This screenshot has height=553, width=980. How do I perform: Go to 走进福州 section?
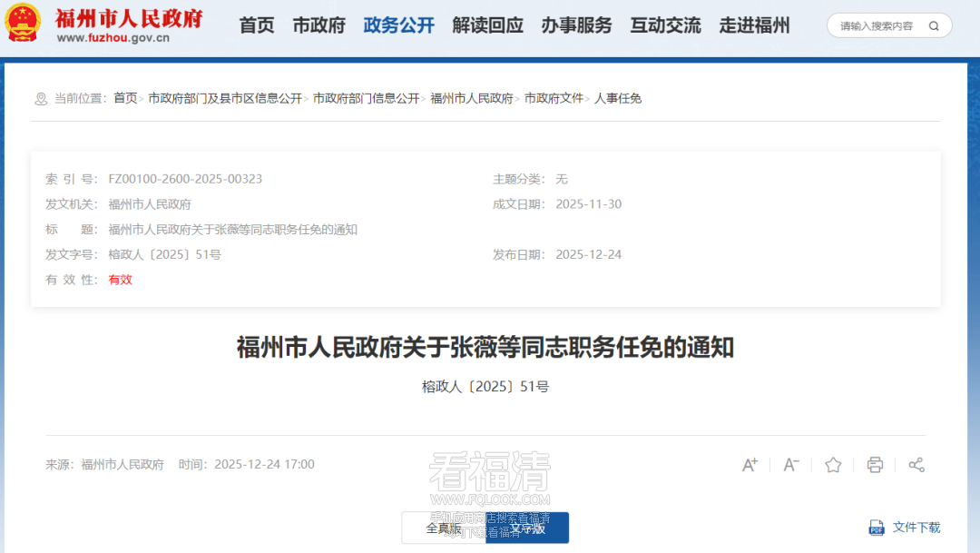(754, 25)
